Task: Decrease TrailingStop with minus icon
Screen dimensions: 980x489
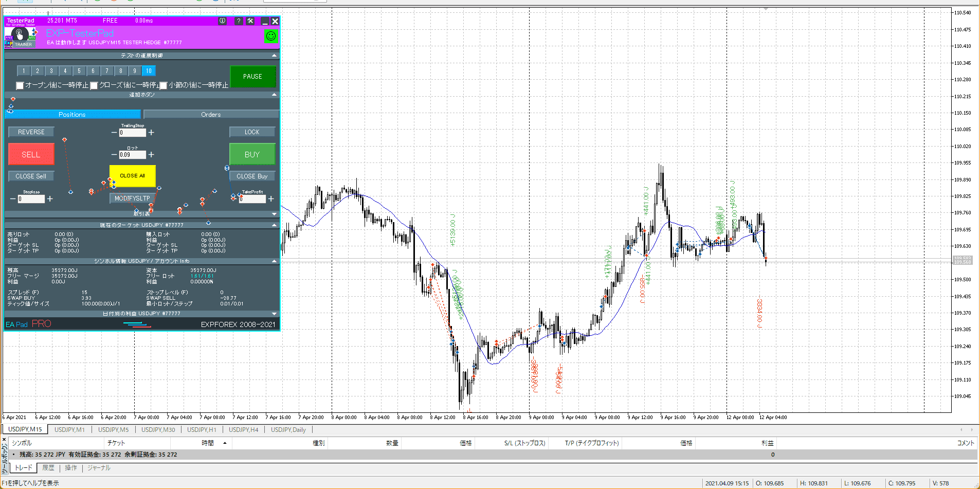Action: click(114, 133)
